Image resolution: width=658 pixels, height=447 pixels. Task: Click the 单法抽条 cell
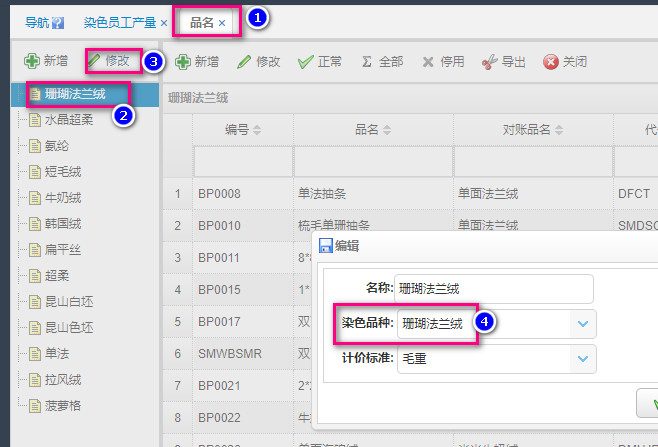pyautogui.click(x=373, y=194)
